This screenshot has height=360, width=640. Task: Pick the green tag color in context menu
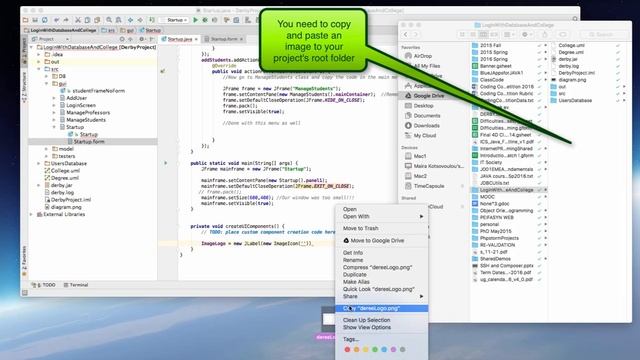(375, 350)
